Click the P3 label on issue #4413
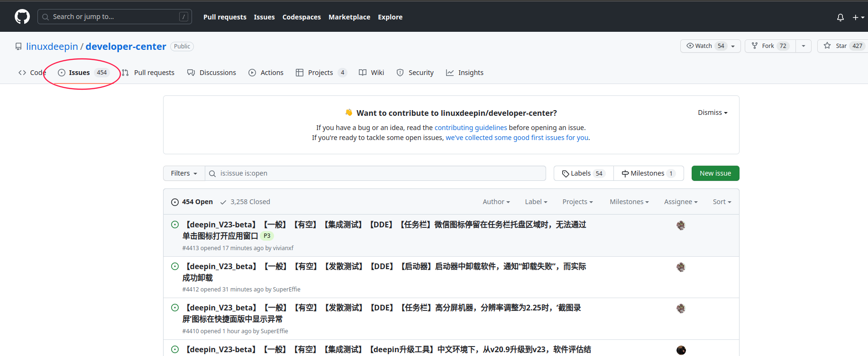Screen dimensions: 868x356 point(267,236)
